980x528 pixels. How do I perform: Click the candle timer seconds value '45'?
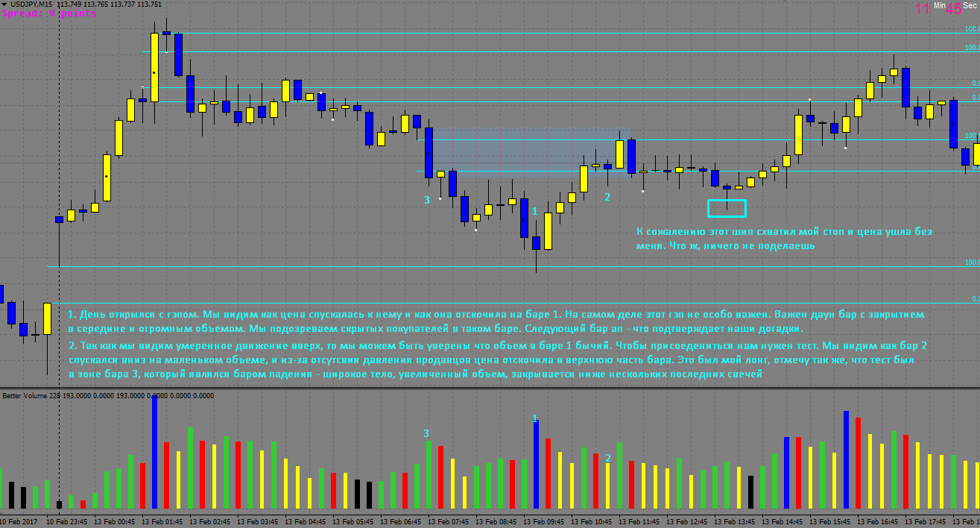953,9
